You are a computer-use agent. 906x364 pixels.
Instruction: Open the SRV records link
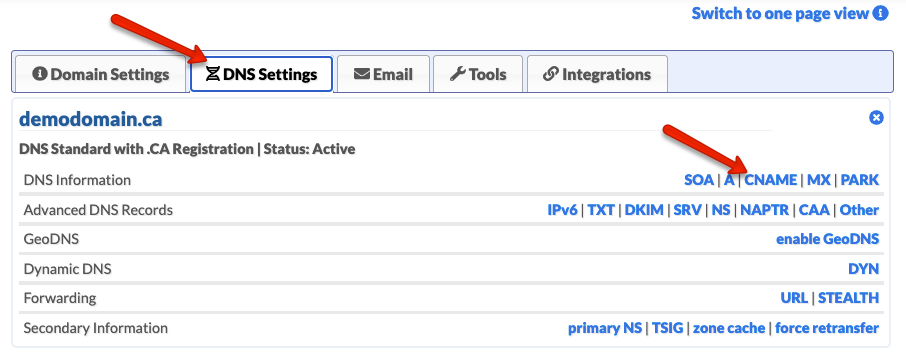point(688,210)
